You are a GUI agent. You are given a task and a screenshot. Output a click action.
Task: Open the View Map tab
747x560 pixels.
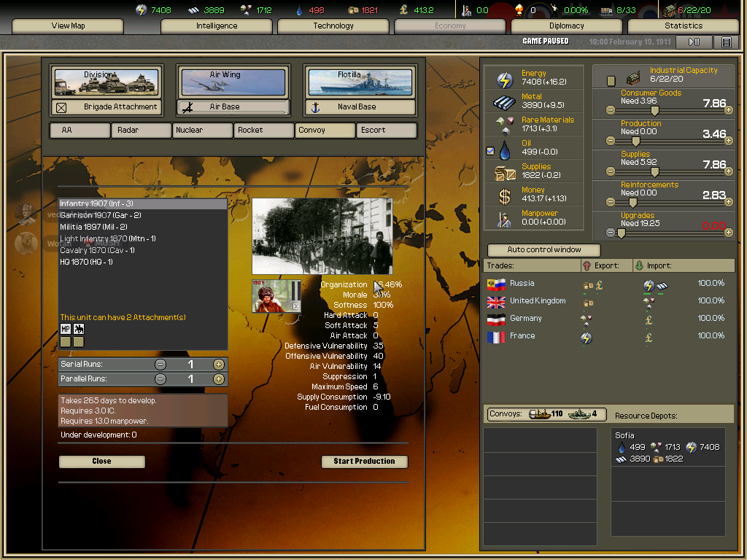click(68, 26)
